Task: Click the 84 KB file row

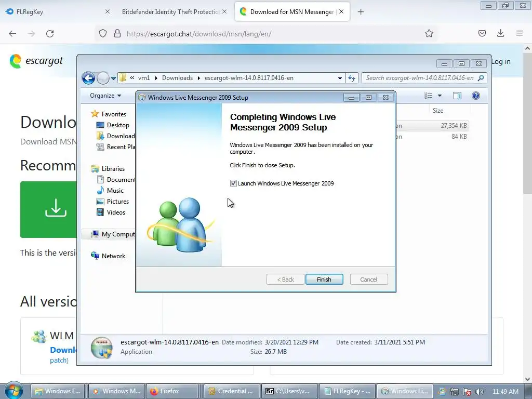Action: click(x=432, y=137)
